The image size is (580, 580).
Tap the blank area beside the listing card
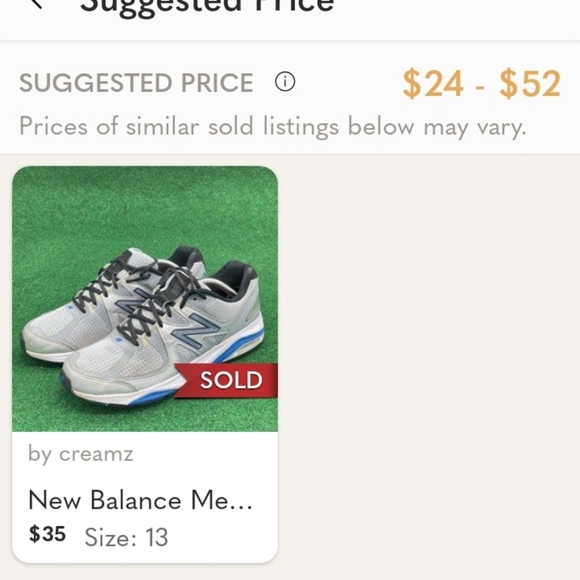(x=429, y=362)
